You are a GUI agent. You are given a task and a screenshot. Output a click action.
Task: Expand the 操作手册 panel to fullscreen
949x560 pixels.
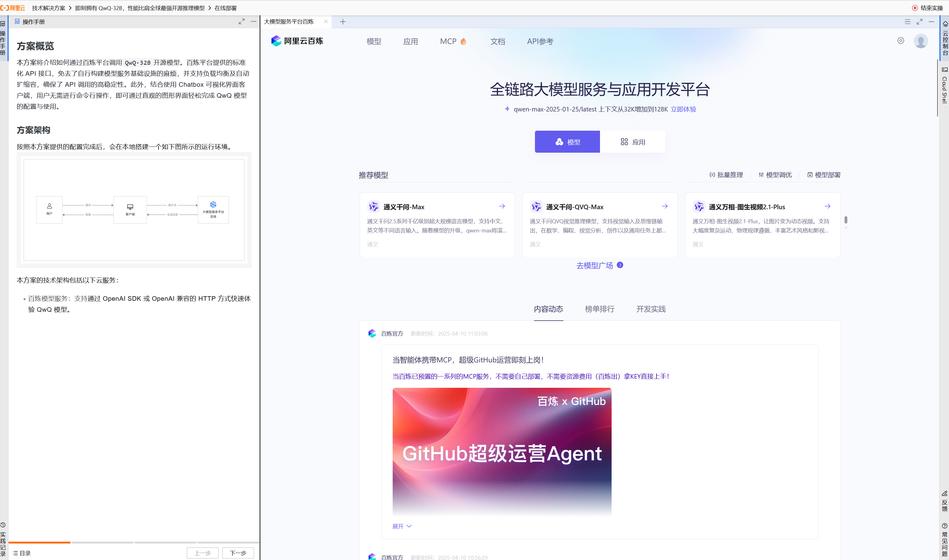[242, 21]
